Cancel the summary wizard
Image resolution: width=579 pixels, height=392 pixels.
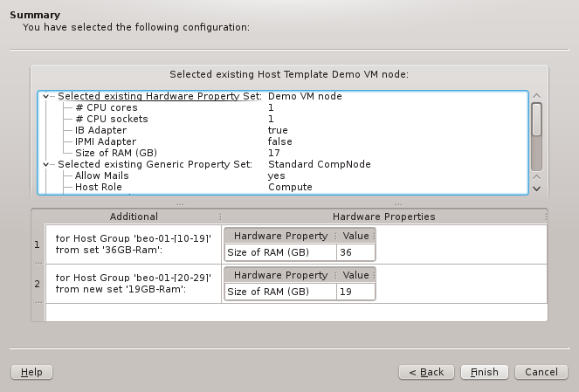pyautogui.click(x=541, y=372)
